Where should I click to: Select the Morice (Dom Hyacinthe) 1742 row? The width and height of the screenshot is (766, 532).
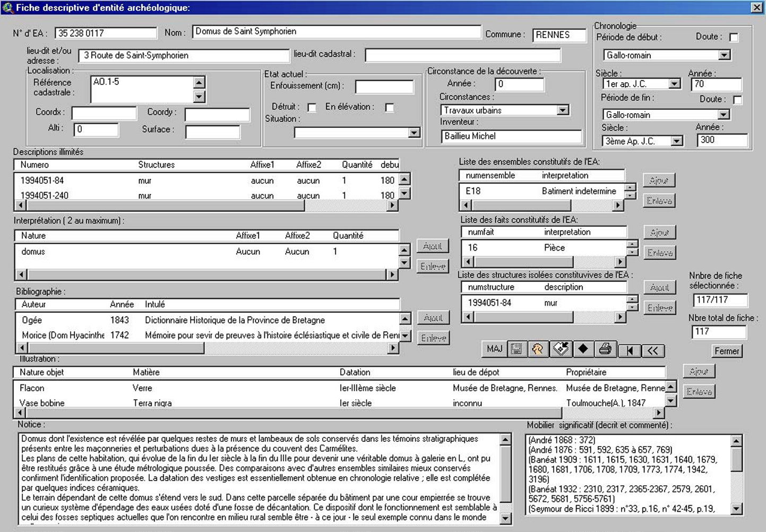coord(208,336)
